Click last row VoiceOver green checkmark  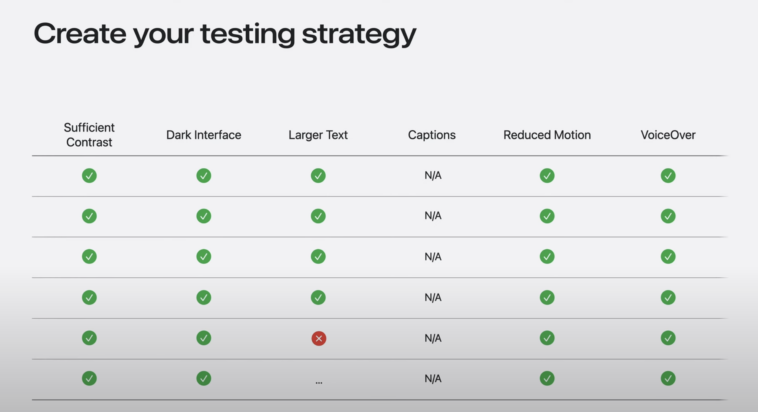click(x=668, y=378)
